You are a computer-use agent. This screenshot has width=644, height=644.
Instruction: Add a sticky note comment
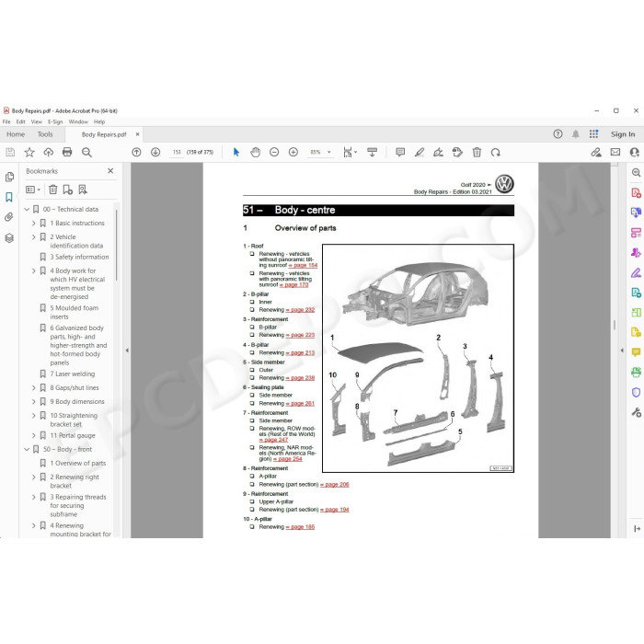[400, 153]
